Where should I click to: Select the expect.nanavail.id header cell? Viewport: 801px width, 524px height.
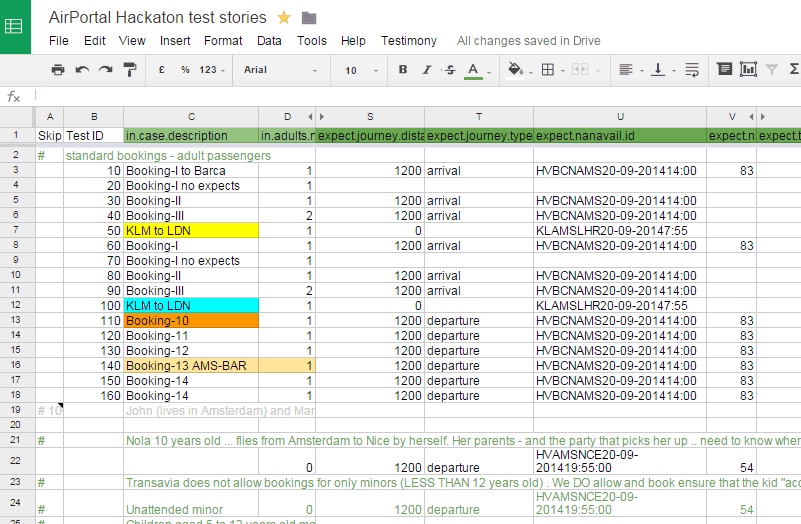pos(620,135)
